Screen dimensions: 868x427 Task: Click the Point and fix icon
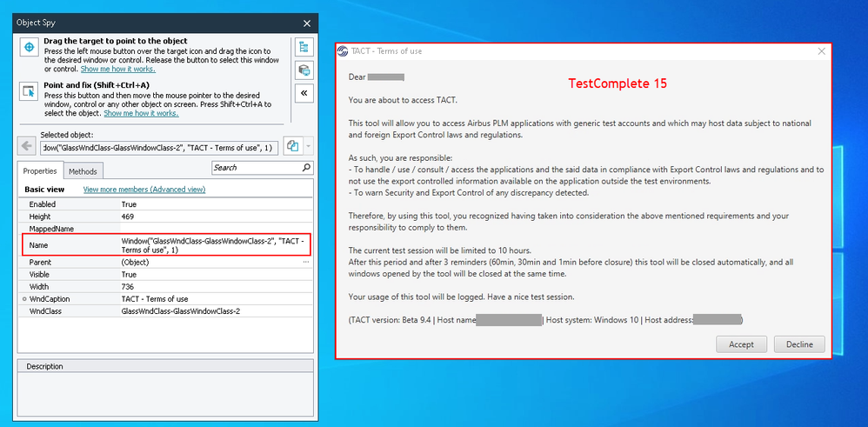click(x=28, y=91)
